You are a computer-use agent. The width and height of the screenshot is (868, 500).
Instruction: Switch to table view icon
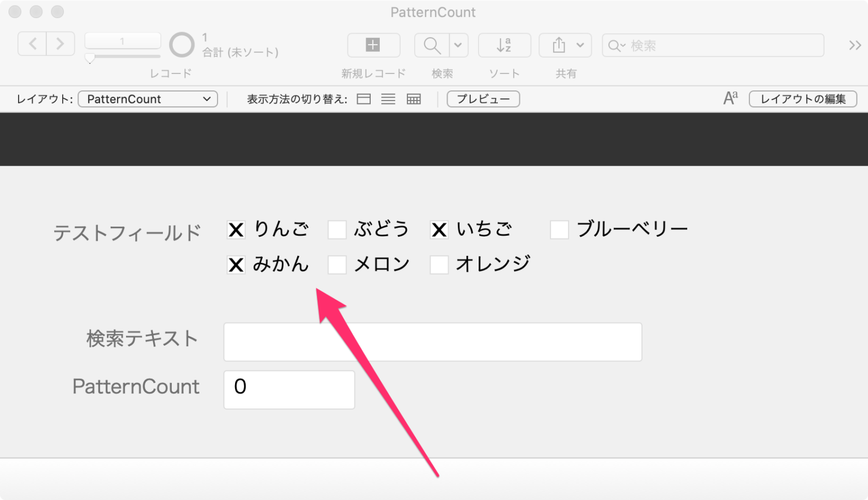pyautogui.click(x=413, y=98)
